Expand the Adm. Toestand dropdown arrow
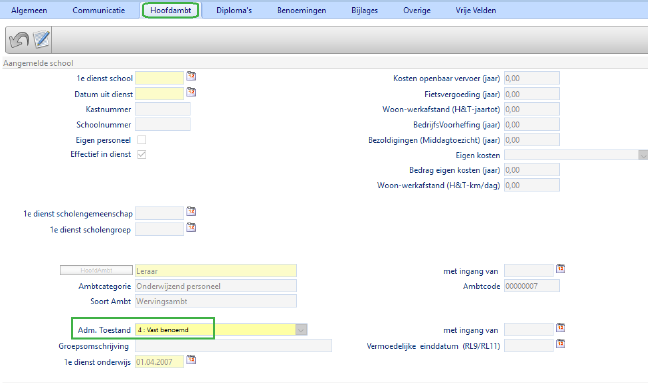Screen dimensions: 648x383 coord(301,330)
